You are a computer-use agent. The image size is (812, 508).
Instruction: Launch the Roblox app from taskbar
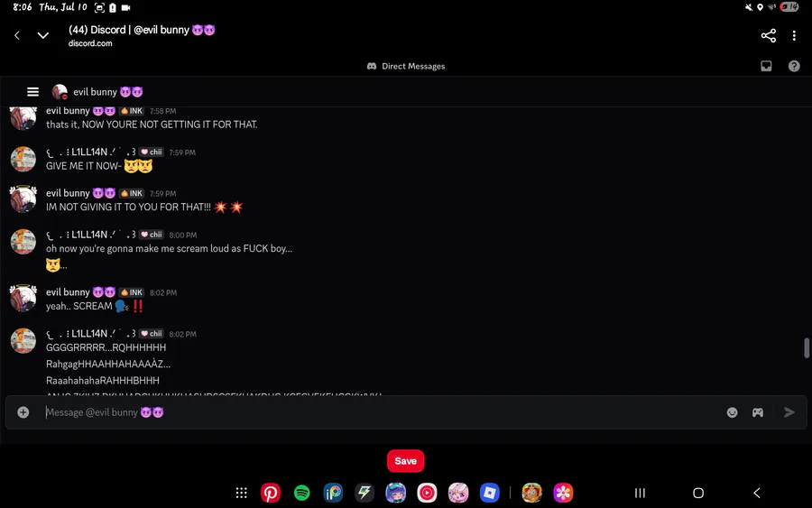pos(489,493)
